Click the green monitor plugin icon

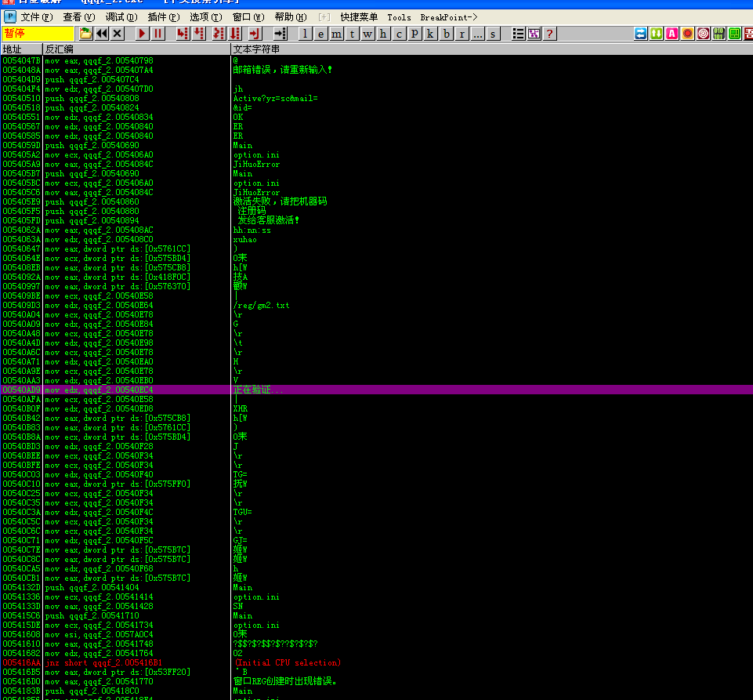pos(735,34)
